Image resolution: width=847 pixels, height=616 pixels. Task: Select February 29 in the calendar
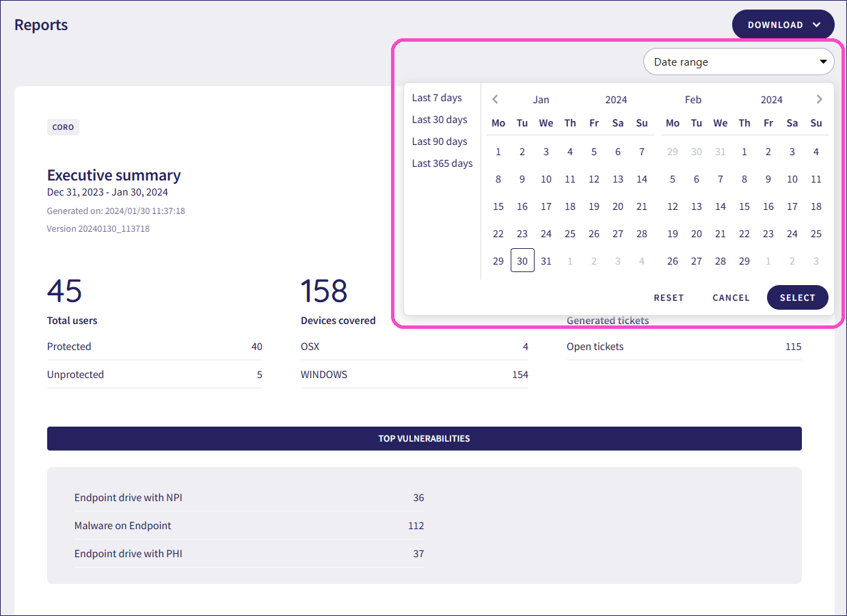(744, 260)
